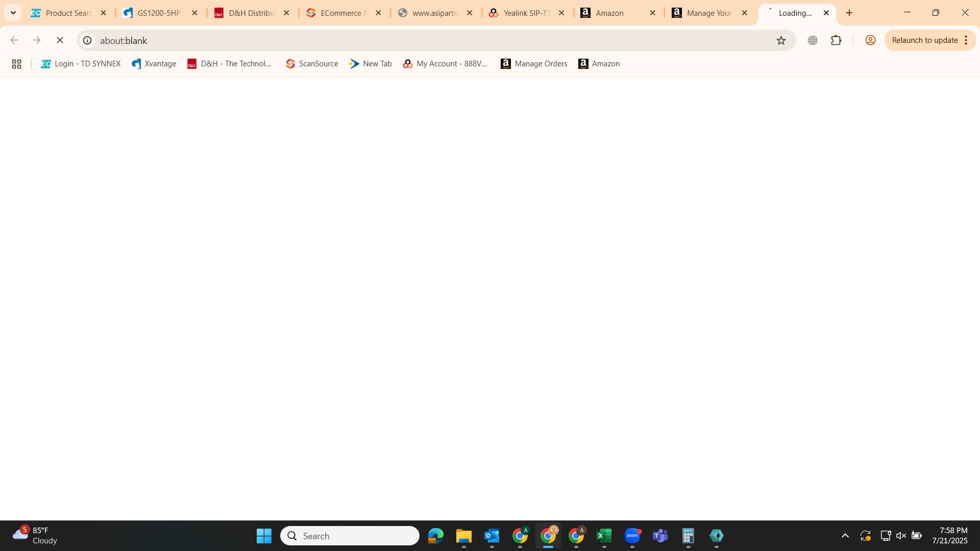Close the Amazon tab
The width and height of the screenshot is (980, 551).
coord(652,13)
